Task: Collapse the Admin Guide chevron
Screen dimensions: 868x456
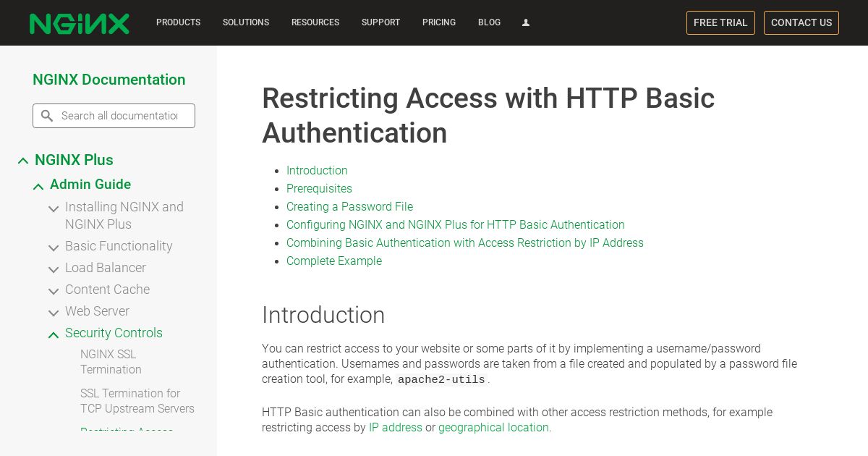Action: (x=38, y=187)
